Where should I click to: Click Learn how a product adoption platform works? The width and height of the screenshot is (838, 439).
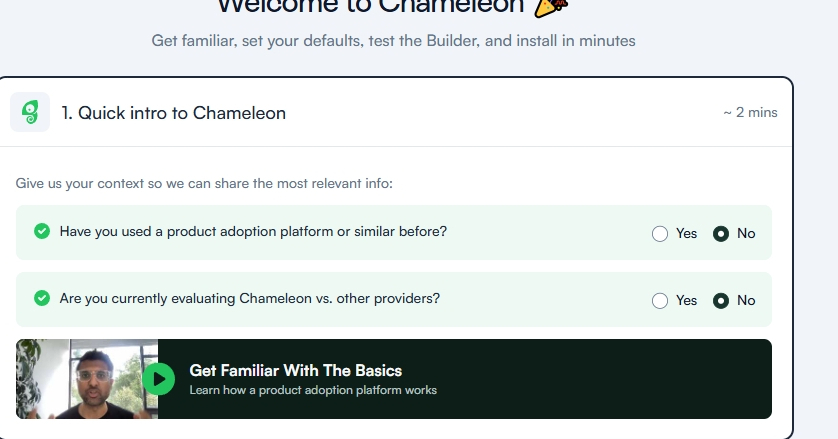pos(313,390)
